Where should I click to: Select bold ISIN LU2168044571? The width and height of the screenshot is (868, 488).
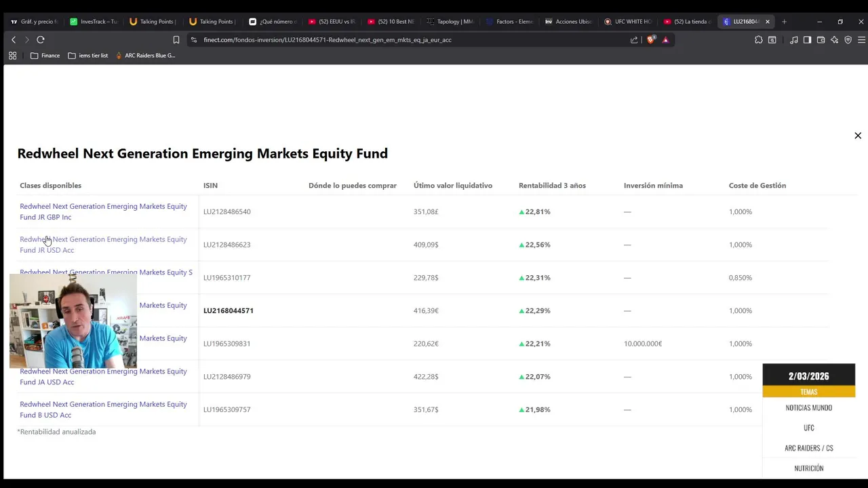coord(229,310)
